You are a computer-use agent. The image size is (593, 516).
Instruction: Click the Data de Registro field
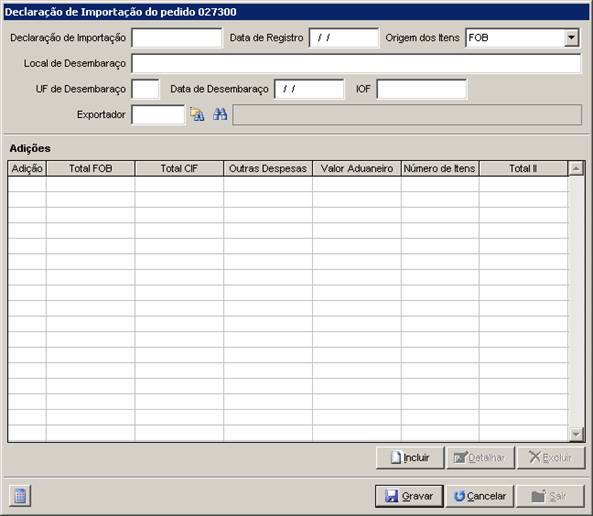[x=344, y=38]
